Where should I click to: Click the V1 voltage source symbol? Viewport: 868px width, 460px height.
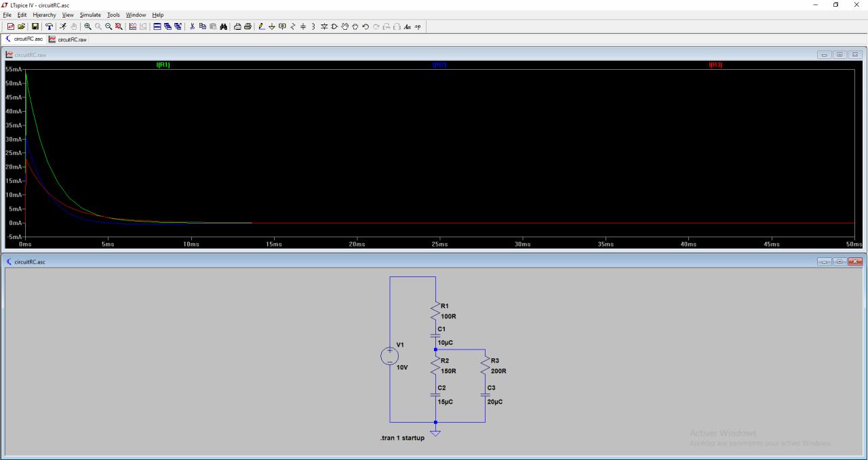click(390, 356)
